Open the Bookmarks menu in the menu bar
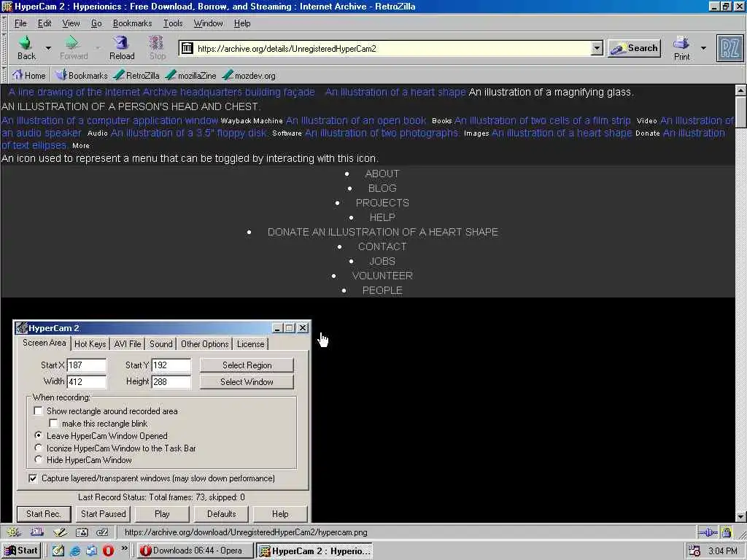This screenshot has width=747, height=560. pos(133,23)
